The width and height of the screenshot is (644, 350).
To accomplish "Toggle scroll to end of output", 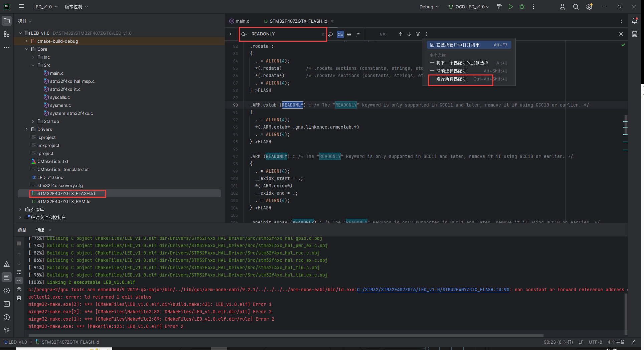I will coord(19,281).
